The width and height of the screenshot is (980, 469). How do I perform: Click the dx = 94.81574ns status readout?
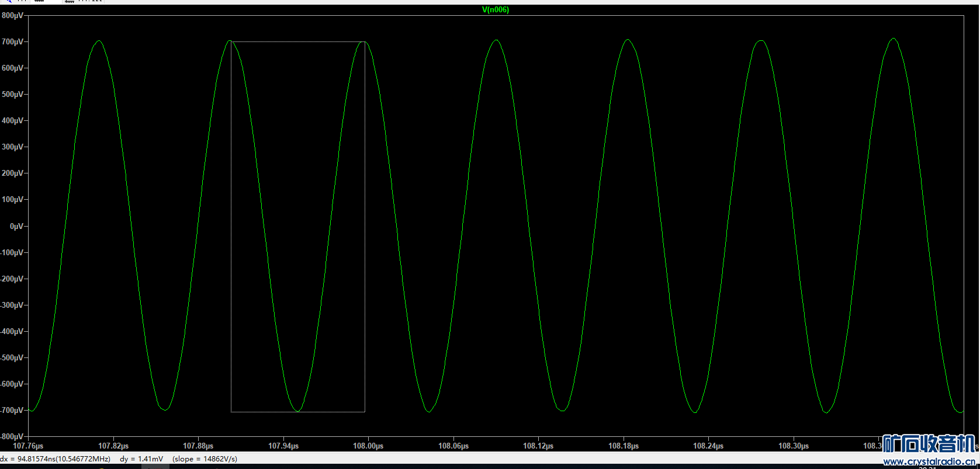coord(56,459)
